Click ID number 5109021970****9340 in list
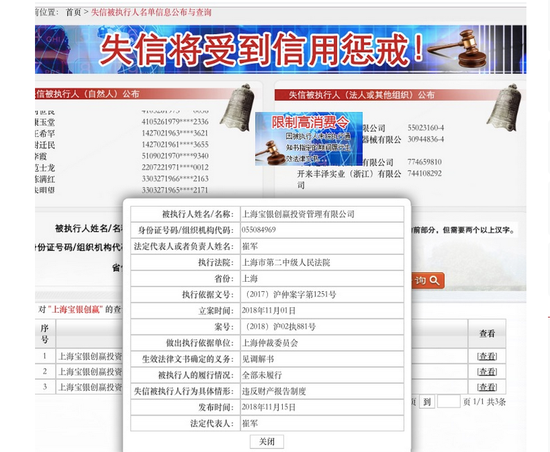The width and height of the screenshot is (550, 452). (x=175, y=156)
